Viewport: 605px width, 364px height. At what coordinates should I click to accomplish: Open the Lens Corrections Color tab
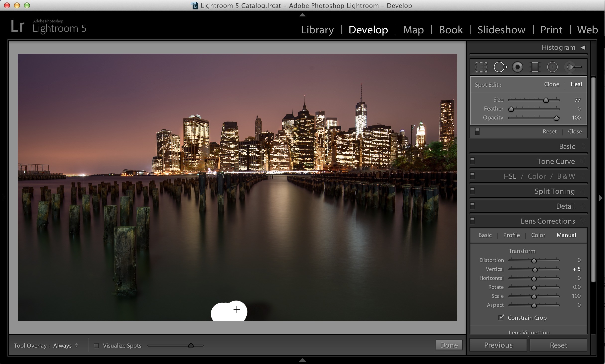[538, 235]
